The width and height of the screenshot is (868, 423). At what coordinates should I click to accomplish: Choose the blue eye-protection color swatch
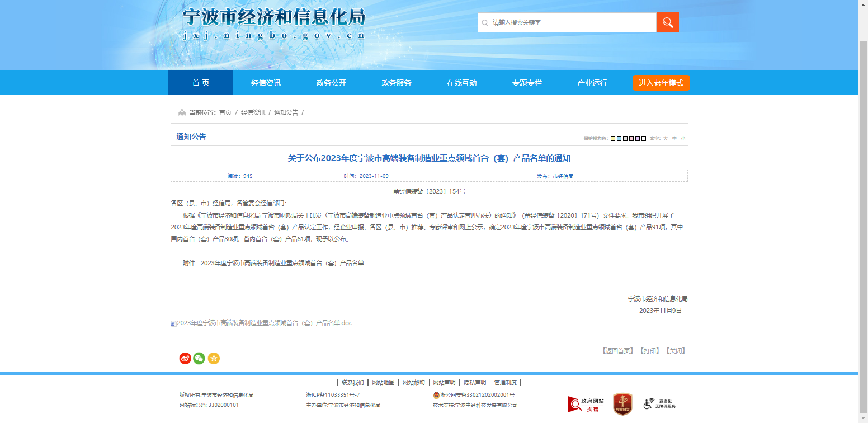pyautogui.click(x=619, y=138)
